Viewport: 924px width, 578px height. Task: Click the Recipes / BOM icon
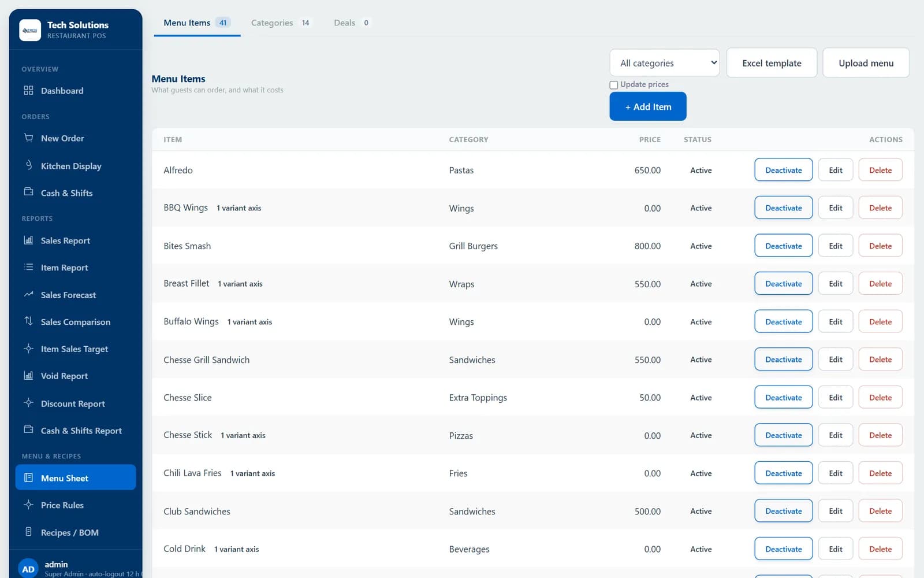pos(28,532)
